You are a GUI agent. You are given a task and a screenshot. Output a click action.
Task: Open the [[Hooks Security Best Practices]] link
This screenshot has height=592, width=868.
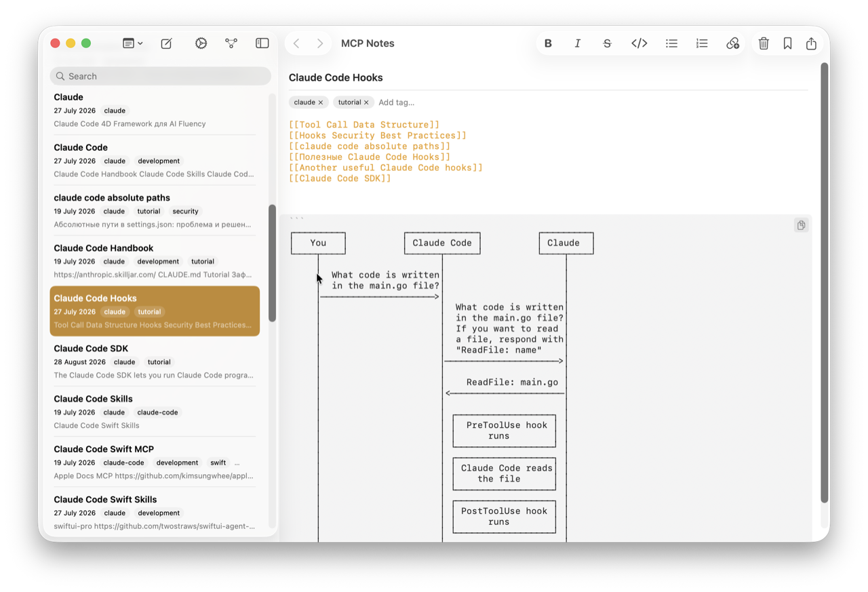tap(378, 136)
